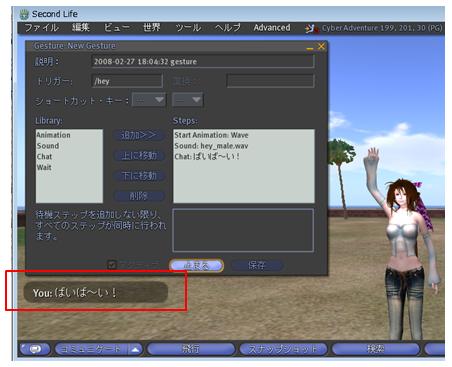Click the 追加>> add button
This screenshot has height=367, width=452.
[139, 135]
